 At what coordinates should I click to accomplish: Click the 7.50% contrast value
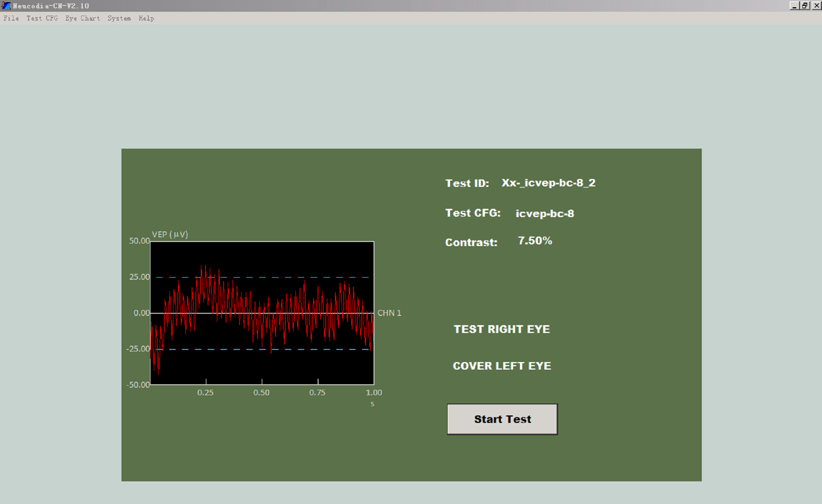[535, 241]
